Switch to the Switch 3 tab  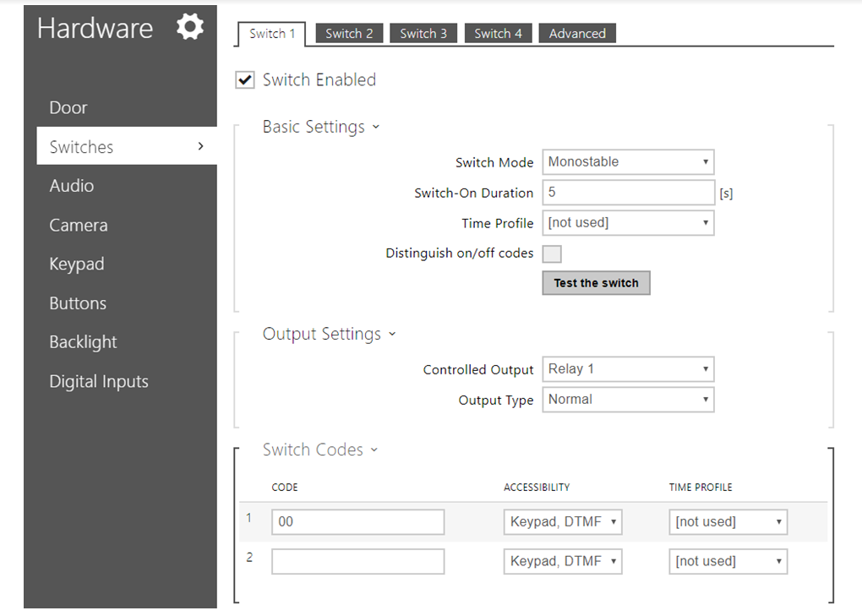pyautogui.click(x=423, y=34)
